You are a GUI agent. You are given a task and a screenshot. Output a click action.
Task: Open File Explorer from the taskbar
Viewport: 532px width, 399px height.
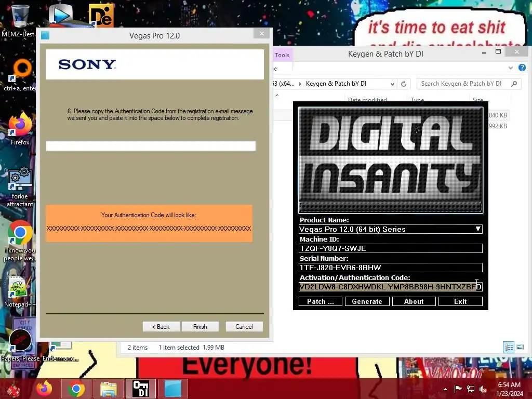[x=108, y=389]
